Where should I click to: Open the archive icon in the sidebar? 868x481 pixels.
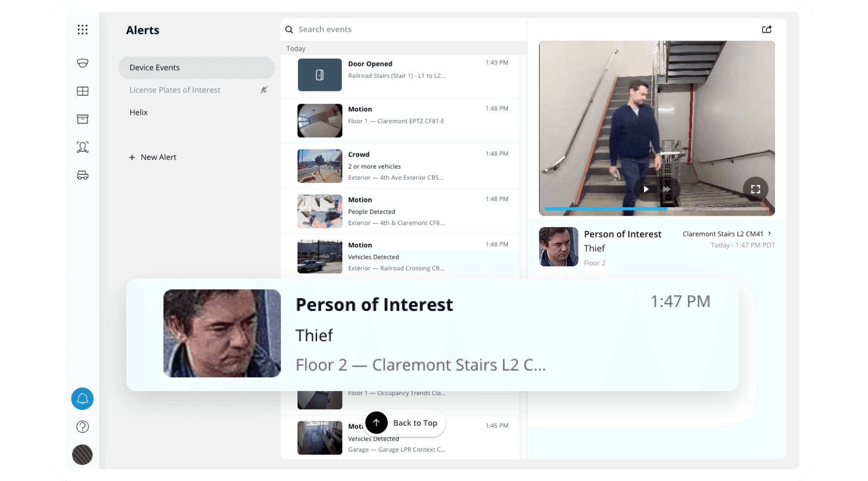[x=82, y=119]
